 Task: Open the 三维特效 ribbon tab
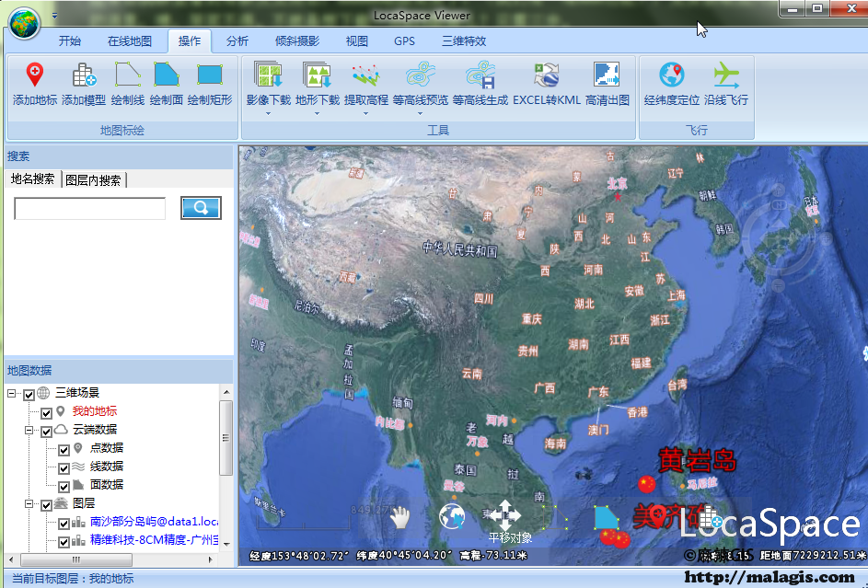point(464,40)
